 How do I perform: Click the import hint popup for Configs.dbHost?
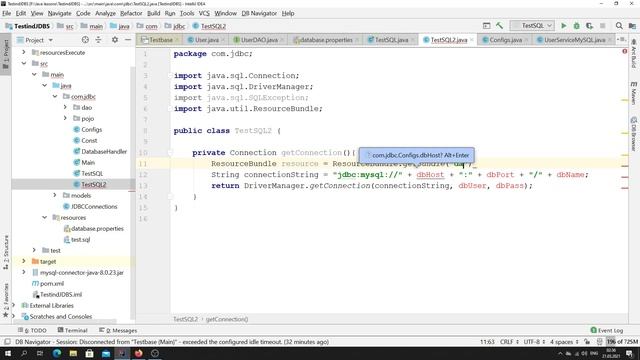tap(416, 155)
